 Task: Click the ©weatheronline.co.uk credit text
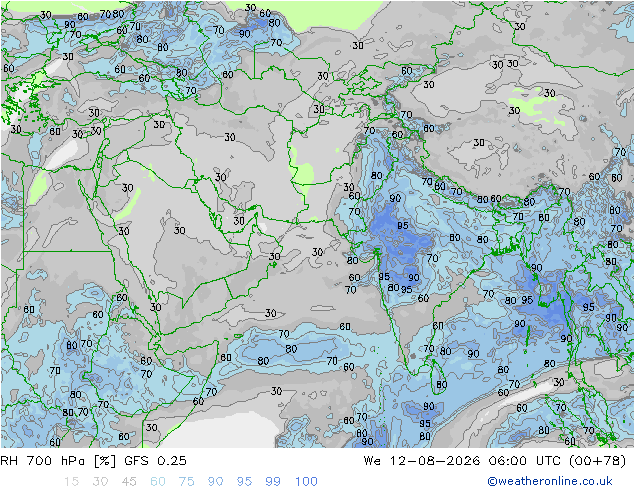pos(550,481)
